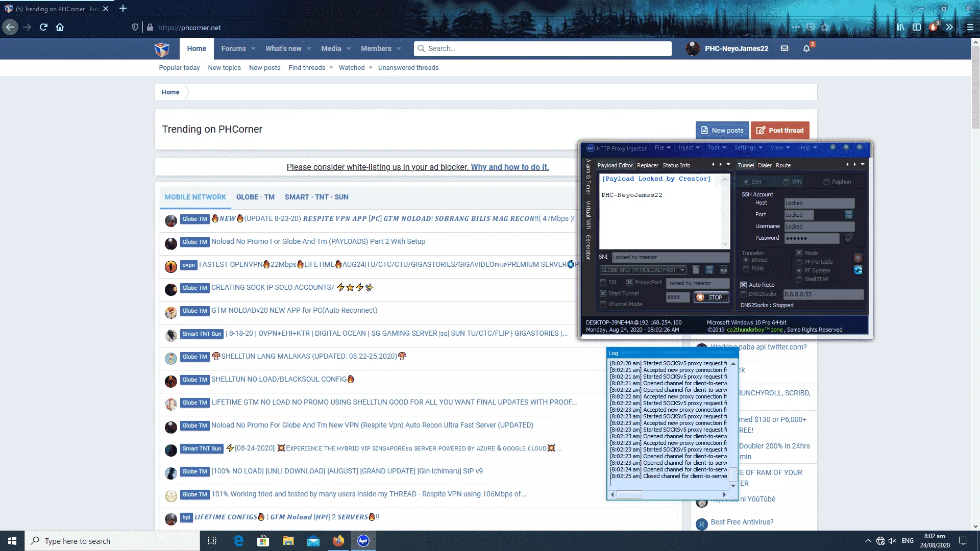
Task: Open Task View from the taskbar
Action: pyautogui.click(x=212, y=541)
